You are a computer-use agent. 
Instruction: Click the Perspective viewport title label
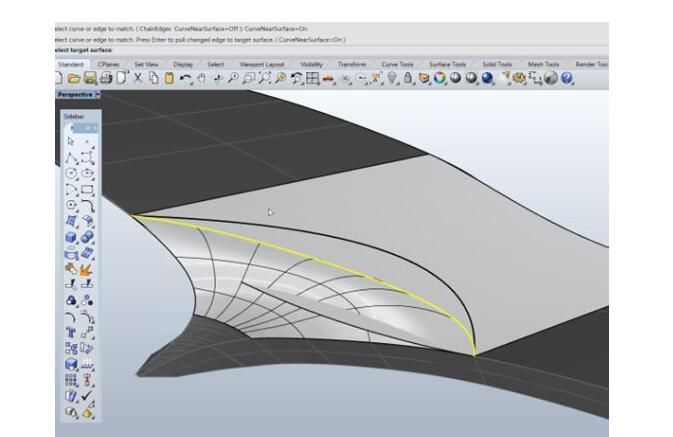[x=75, y=95]
